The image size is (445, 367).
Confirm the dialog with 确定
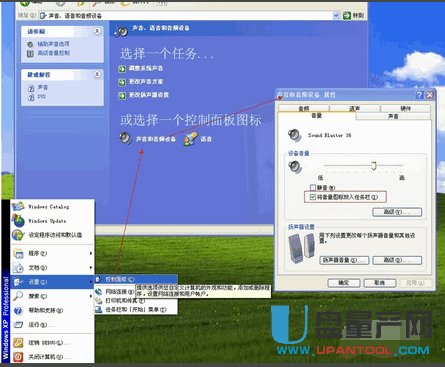[x=344, y=283]
